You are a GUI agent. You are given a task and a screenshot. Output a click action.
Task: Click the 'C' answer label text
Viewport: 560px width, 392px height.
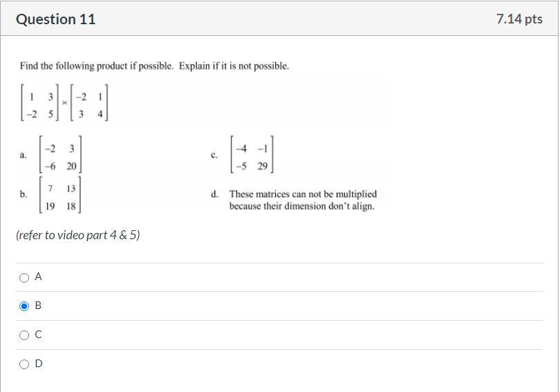pyautogui.click(x=39, y=335)
